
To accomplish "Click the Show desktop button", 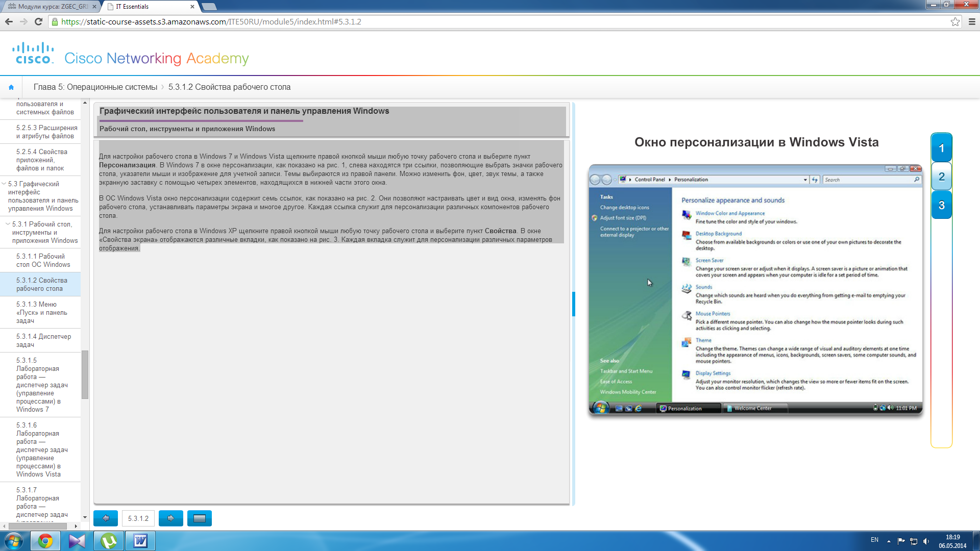I will (976, 541).
